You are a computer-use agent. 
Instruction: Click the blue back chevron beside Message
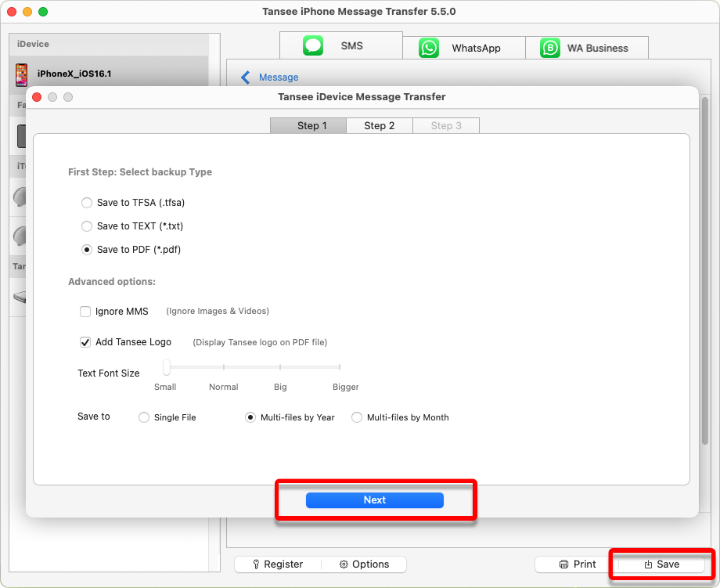pyautogui.click(x=246, y=78)
